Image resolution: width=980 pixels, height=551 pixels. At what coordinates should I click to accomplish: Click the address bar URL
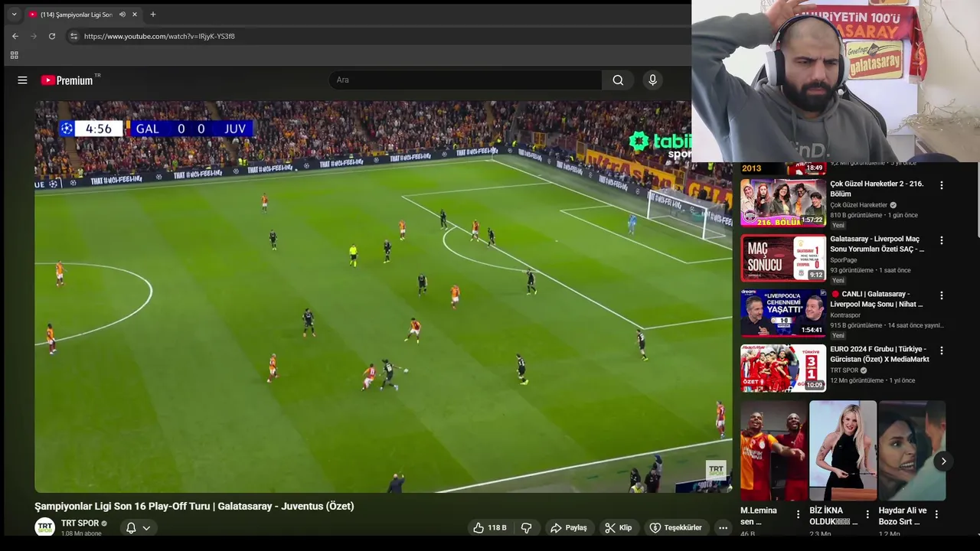click(159, 36)
